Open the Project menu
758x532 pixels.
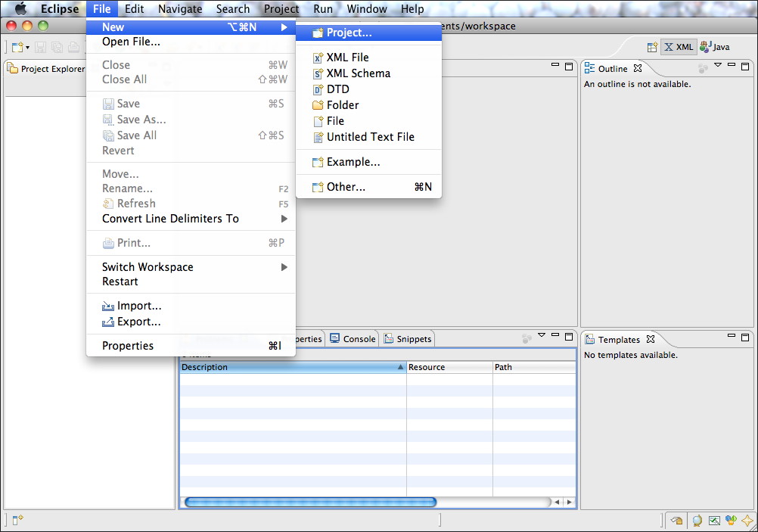(281, 9)
